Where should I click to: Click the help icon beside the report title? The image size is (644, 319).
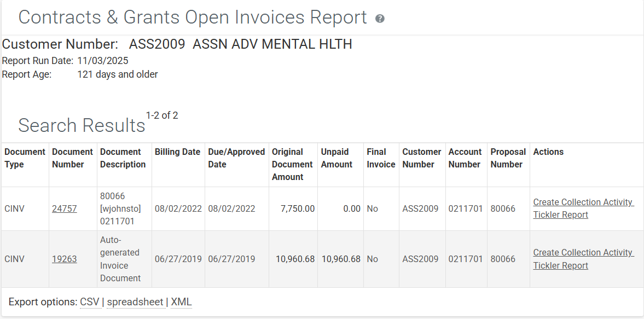(380, 19)
